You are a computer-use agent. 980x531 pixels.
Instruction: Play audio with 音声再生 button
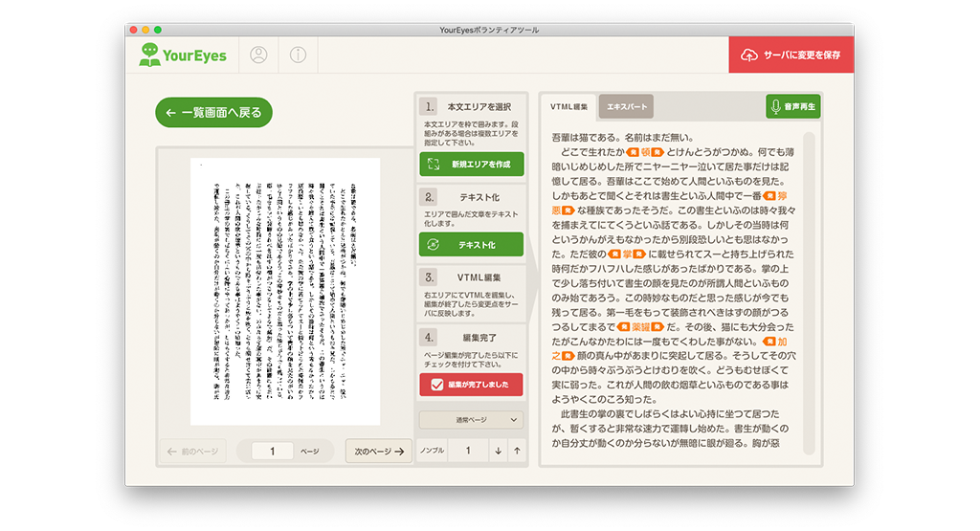(x=792, y=107)
